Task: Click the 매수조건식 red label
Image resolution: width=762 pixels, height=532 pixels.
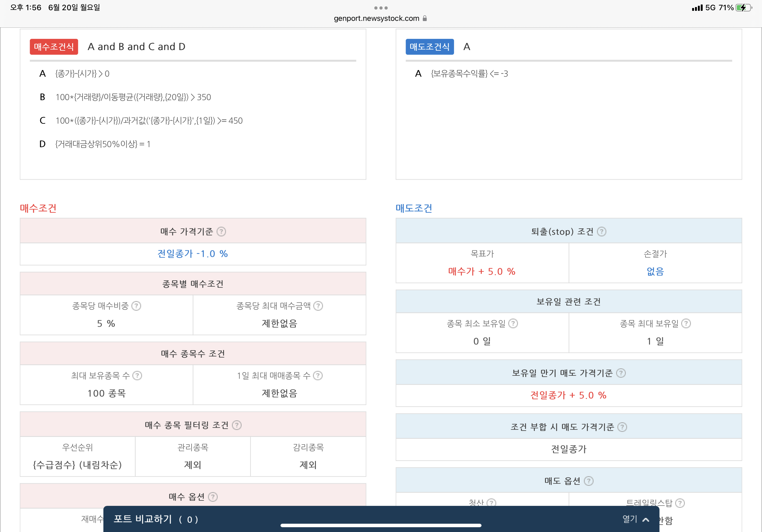Action: click(54, 47)
